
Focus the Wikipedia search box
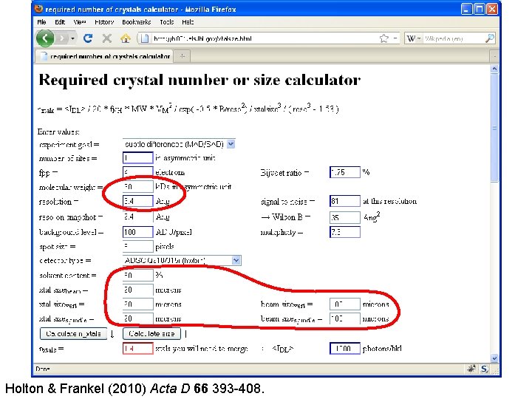pos(454,38)
